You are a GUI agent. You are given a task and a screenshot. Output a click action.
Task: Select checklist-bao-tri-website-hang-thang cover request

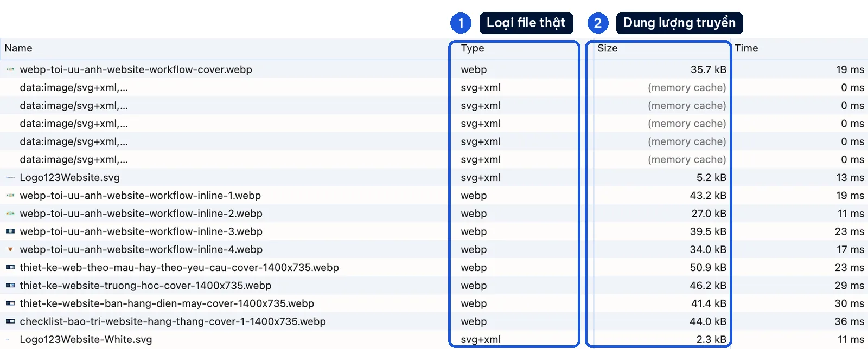point(173,321)
